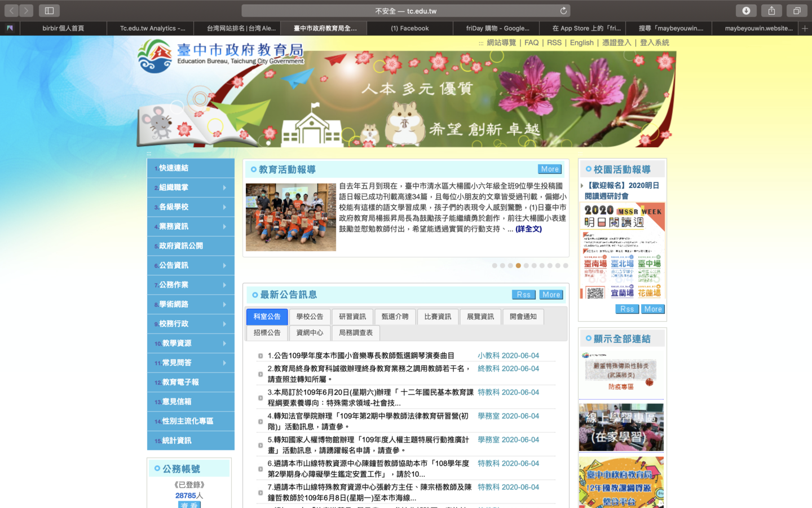Reload the page with the refresh icon
This screenshot has height=508, width=812.
point(563,11)
